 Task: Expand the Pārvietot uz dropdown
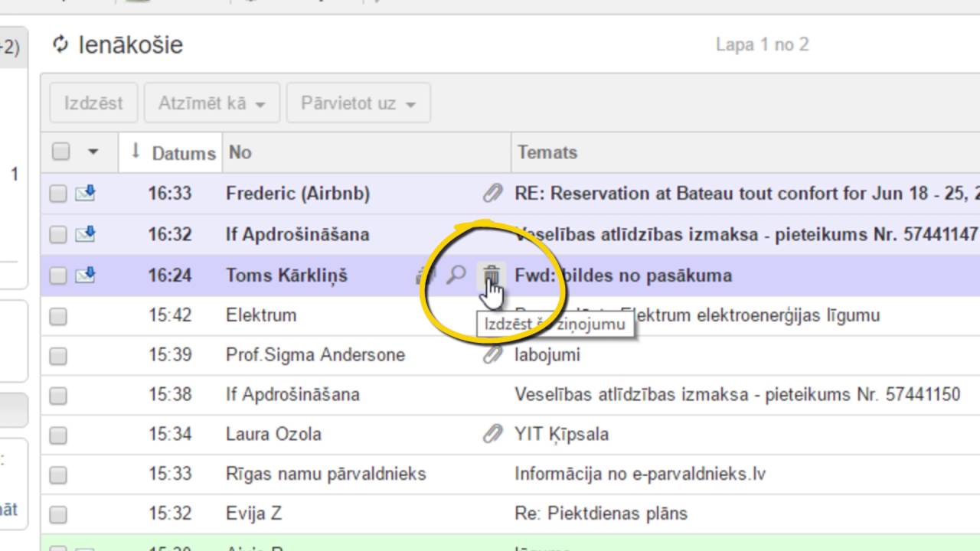358,103
